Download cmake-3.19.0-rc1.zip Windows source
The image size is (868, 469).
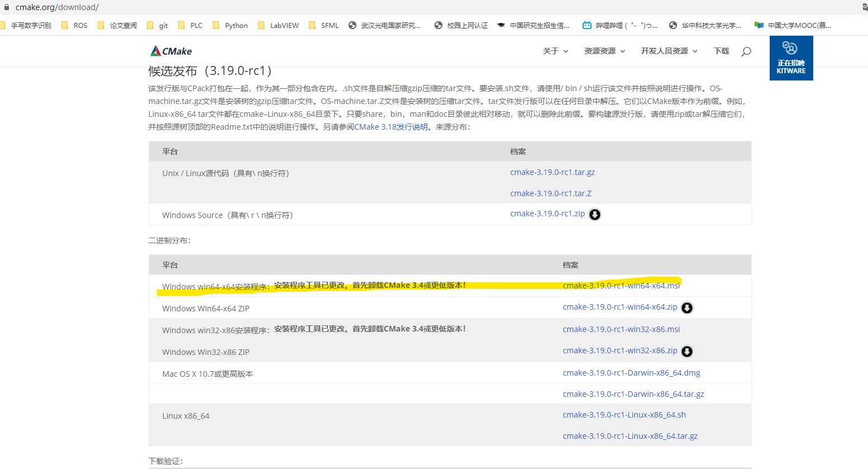point(547,214)
